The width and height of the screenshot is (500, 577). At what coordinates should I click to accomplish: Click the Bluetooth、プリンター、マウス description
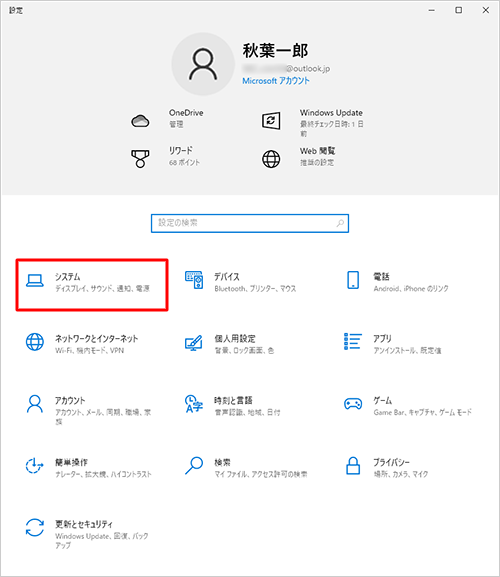click(x=255, y=288)
